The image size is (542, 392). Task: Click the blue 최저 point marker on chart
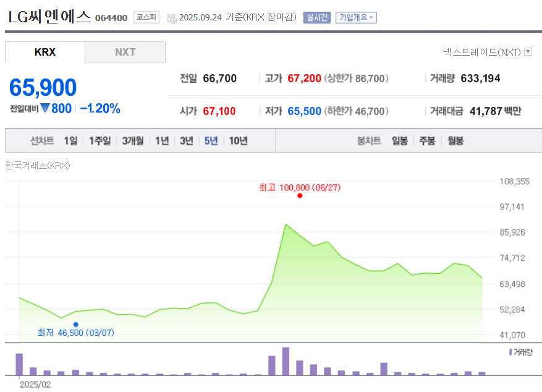pyautogui.click(x=75, y=324)
